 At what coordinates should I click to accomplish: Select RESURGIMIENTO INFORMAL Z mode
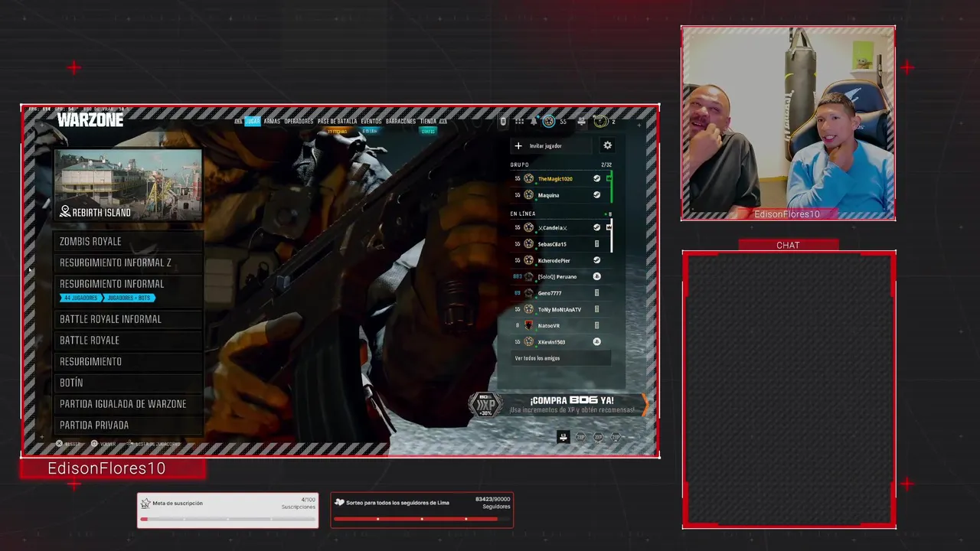[x=128, y=262]
